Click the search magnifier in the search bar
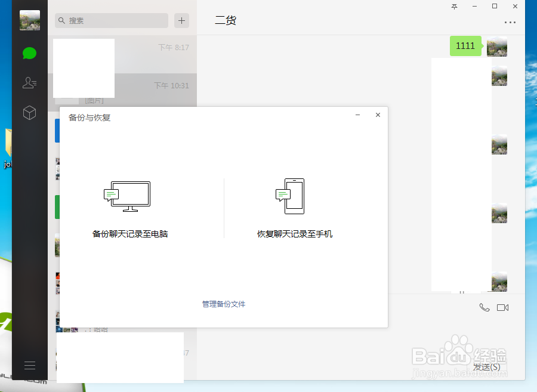 (x=61, y=20)
